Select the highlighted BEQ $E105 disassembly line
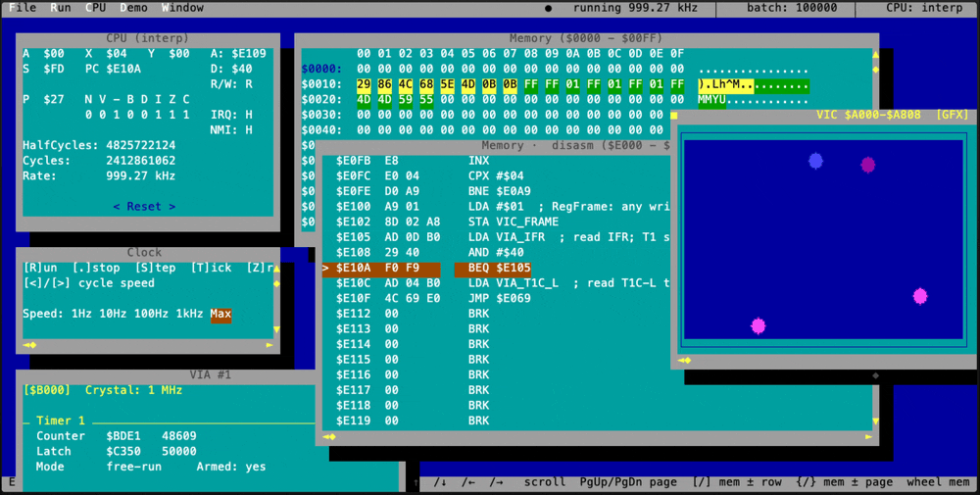The height and width of the screenshot is (495, 980). point(426,269)
